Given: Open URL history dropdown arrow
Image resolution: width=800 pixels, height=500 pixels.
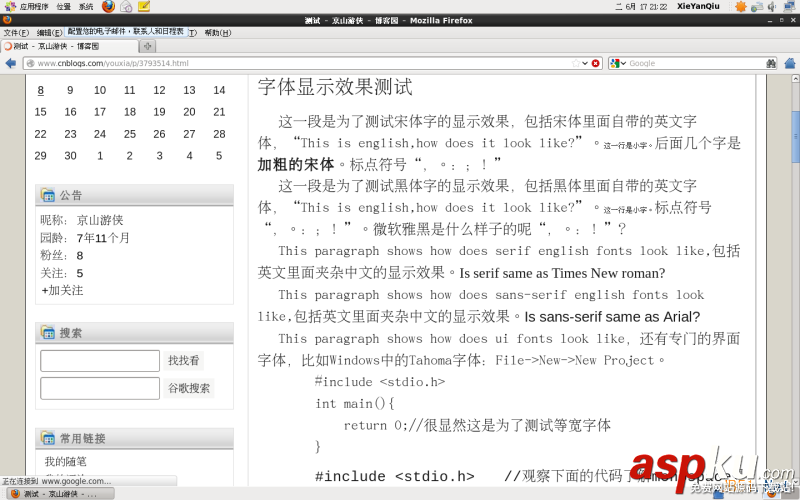Looking at the screenshot, I should [x=585, y=63].
